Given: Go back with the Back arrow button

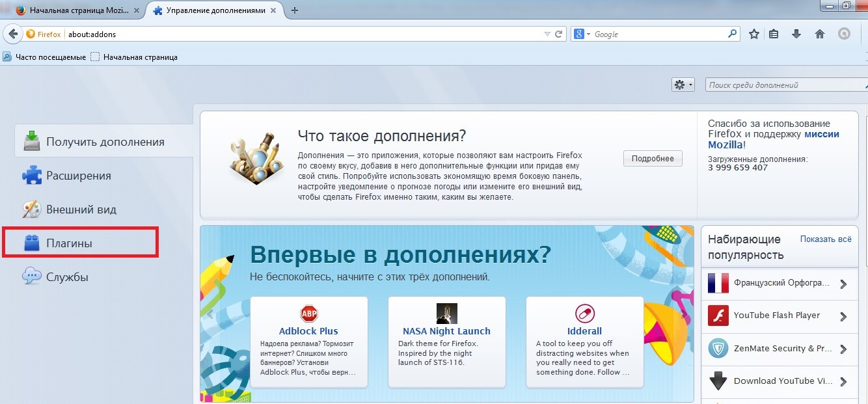Looking at the screenshot, I should click(x=12, y=34).
